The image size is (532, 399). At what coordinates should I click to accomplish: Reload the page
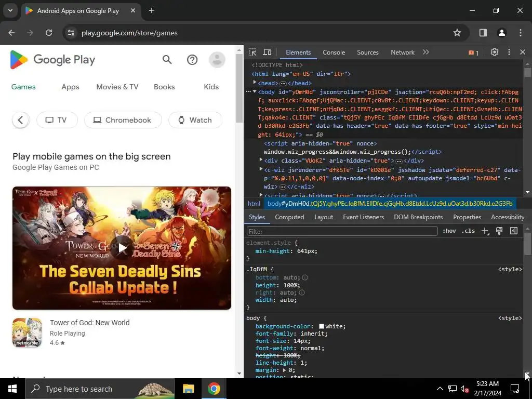49,33
